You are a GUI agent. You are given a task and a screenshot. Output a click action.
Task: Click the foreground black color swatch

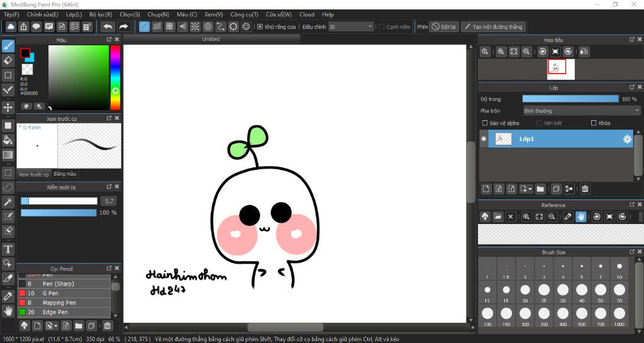click(x=25, y=53)
